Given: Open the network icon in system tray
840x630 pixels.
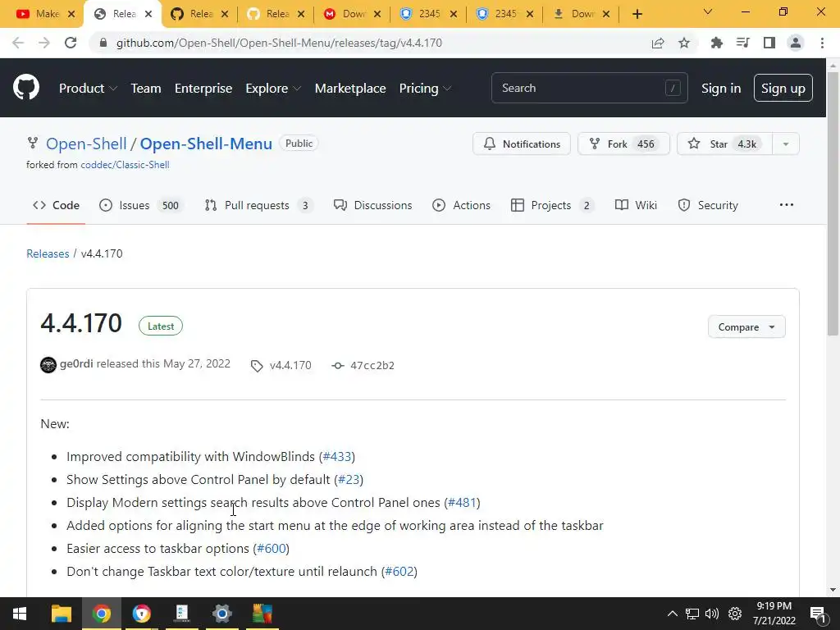Looking at the screenshot, I should (x=692, y=614).
